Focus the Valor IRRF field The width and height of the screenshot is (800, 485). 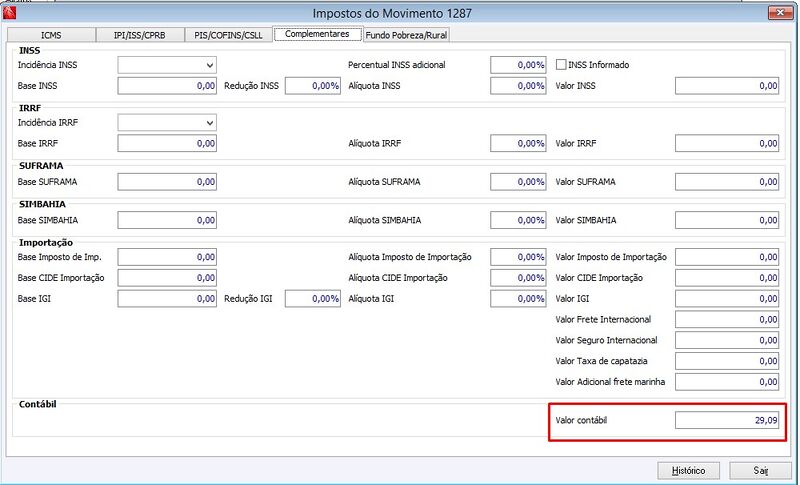click(x=727, y=143)
